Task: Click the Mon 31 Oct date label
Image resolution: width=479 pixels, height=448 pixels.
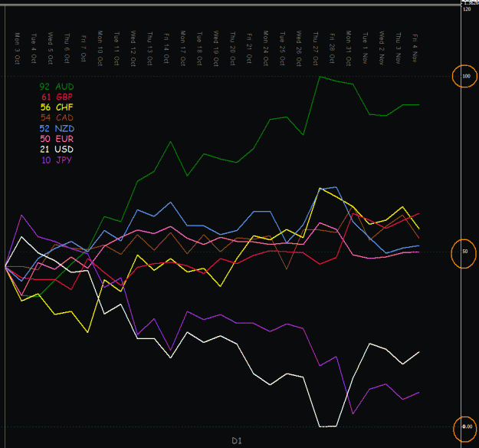Action: [x=348, y=48]
